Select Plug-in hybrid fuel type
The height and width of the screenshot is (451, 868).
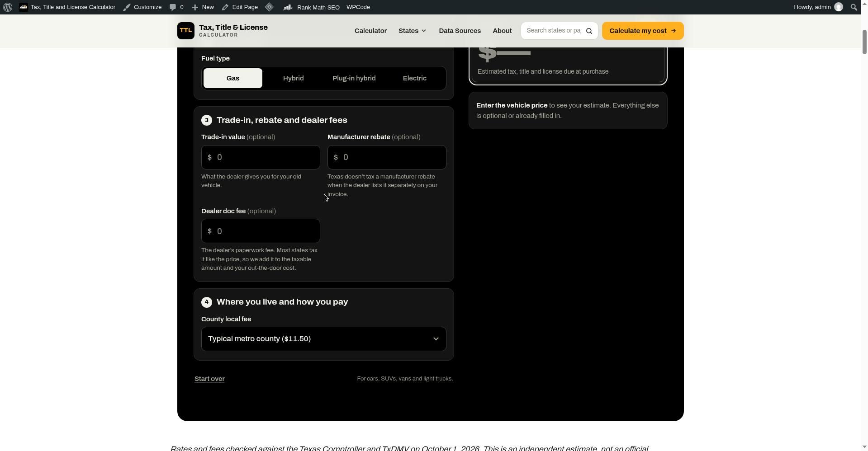tap(354, 78)
